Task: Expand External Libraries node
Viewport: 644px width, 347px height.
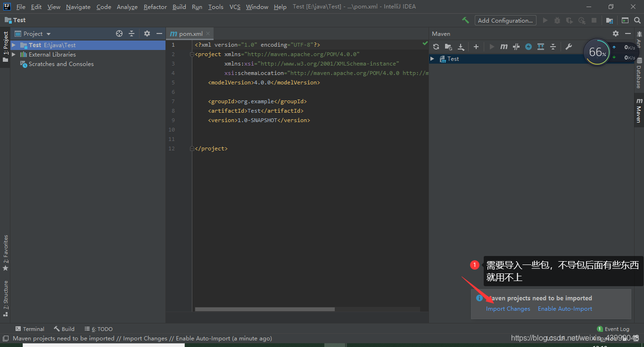Action: (x=14, y=54)
